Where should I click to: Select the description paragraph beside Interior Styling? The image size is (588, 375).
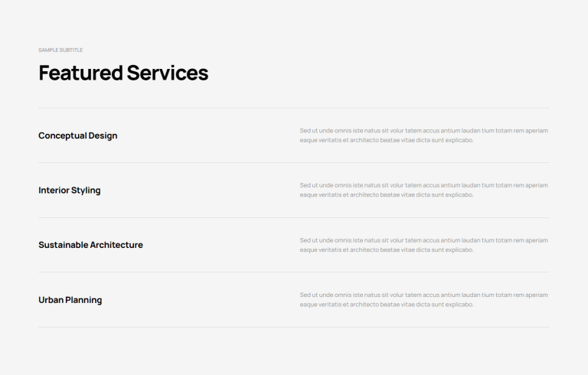coord(423,190)
